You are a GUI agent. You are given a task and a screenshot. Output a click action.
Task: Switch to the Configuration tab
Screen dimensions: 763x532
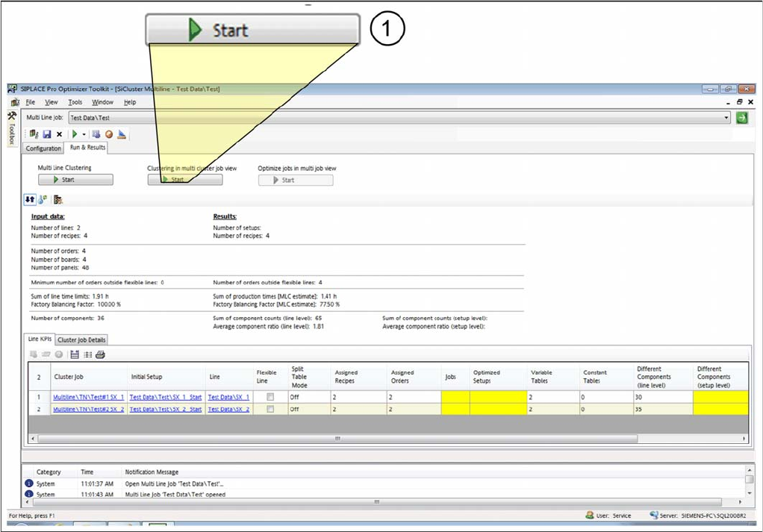(x=43, y=148)
